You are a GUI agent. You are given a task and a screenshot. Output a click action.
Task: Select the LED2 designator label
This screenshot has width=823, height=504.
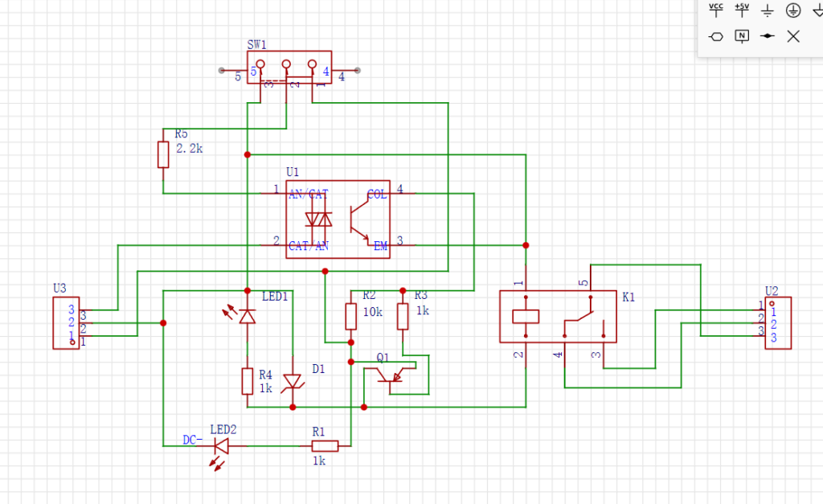coord(223,429)
